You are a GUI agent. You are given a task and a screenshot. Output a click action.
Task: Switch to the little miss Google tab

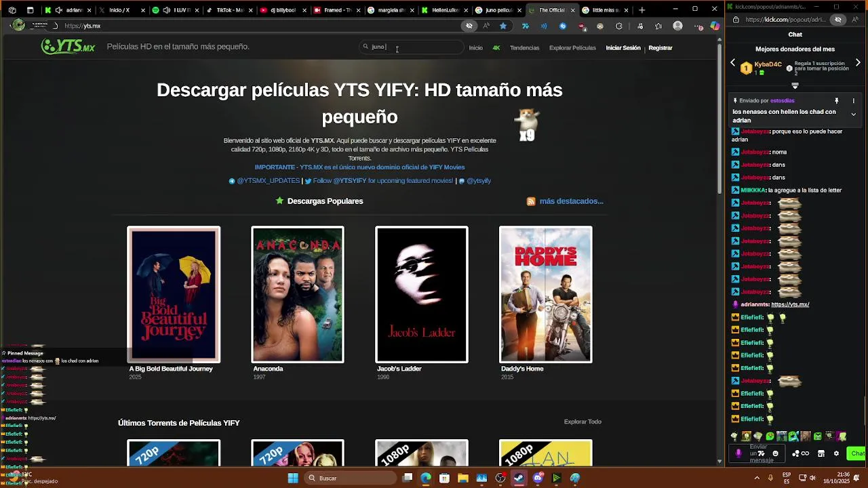point(605,10)
